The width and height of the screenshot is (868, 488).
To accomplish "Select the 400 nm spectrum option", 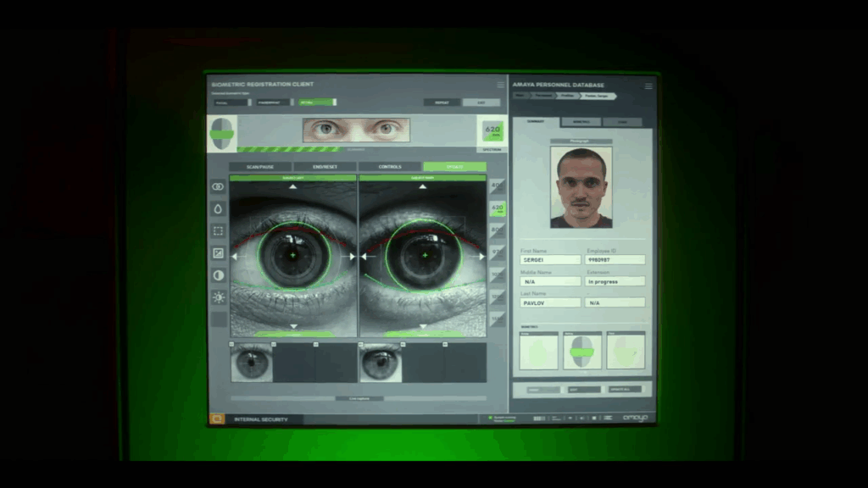I will [497, 186].
